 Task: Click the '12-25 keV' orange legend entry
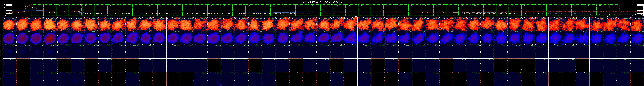pyautogui.click(x=28, y=6)
